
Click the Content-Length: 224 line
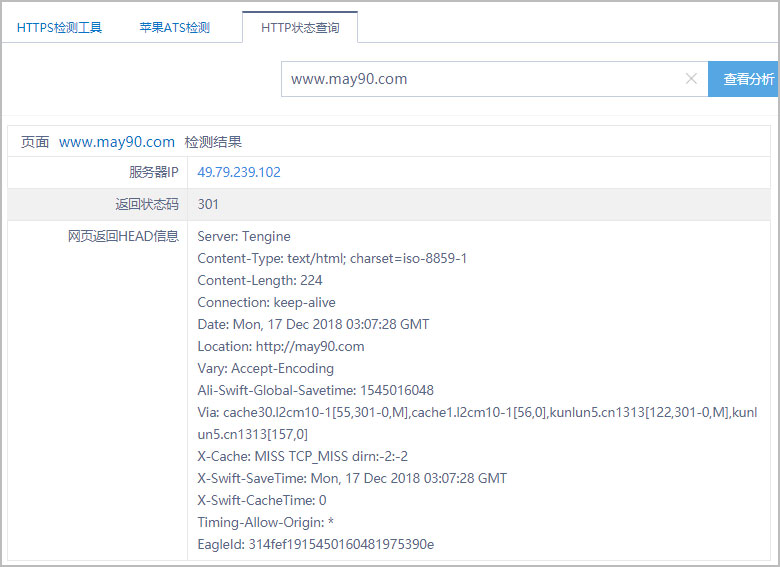tap(260, 280)
